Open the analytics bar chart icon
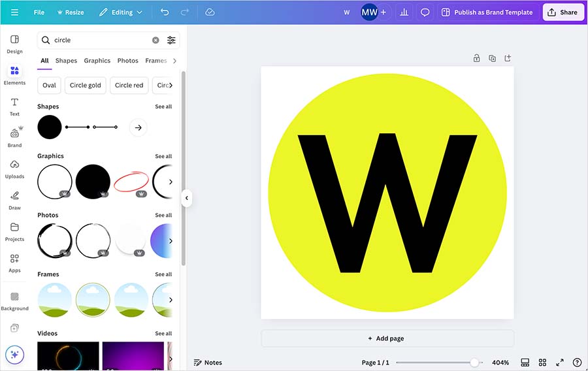The width and height of the screenshot is (588, 371). (x=404, y=12)
